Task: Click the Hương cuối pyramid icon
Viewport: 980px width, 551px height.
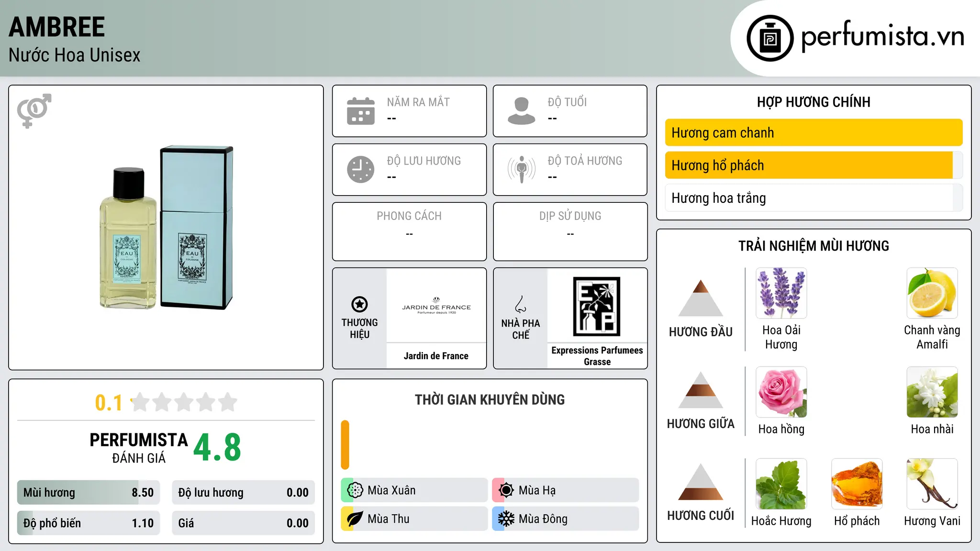Action: click(x=701, y=482)
